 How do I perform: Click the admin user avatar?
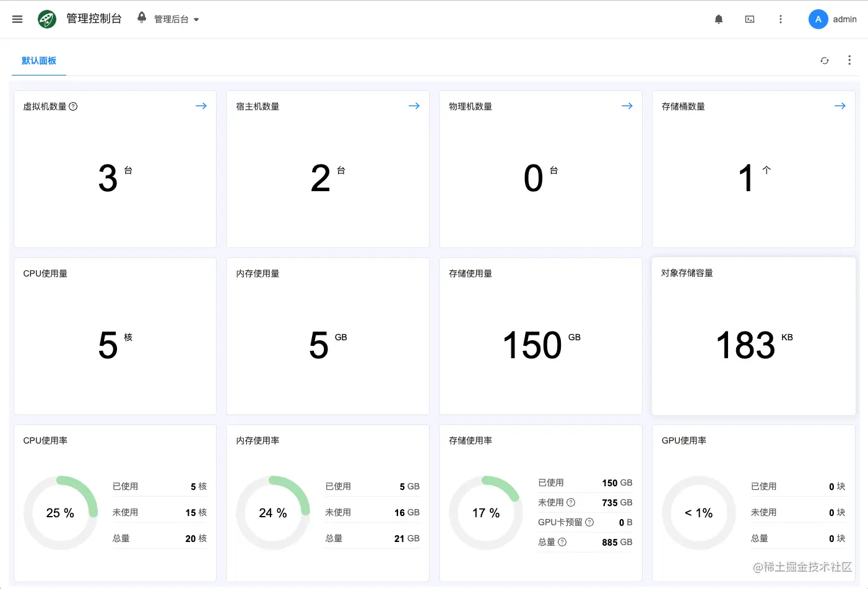(x=818, y=19)
